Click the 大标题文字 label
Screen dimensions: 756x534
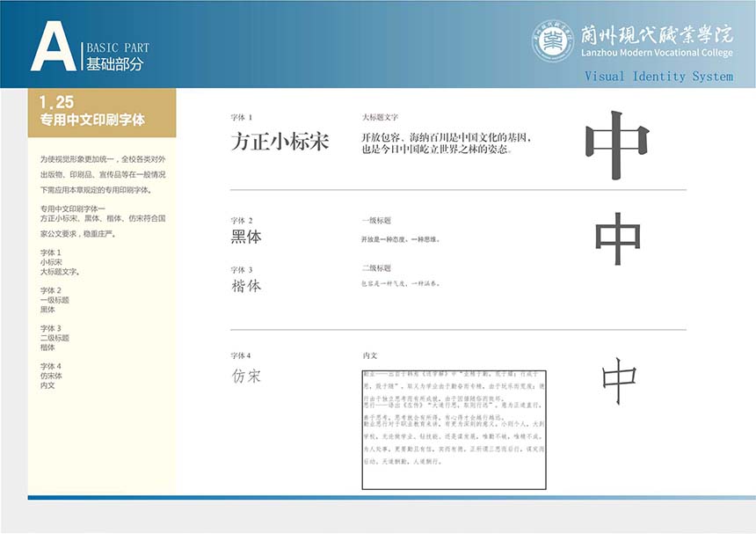(381, 117)
